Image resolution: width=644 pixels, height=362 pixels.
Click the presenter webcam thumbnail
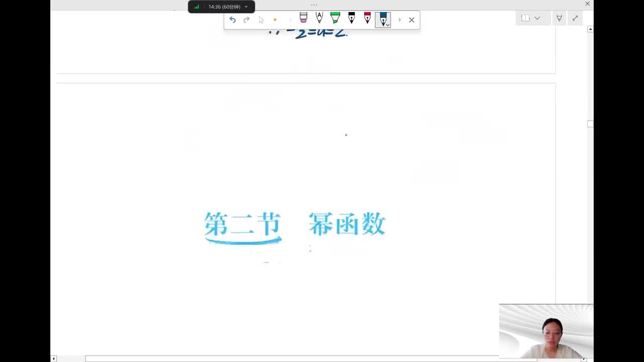(546, 331)
